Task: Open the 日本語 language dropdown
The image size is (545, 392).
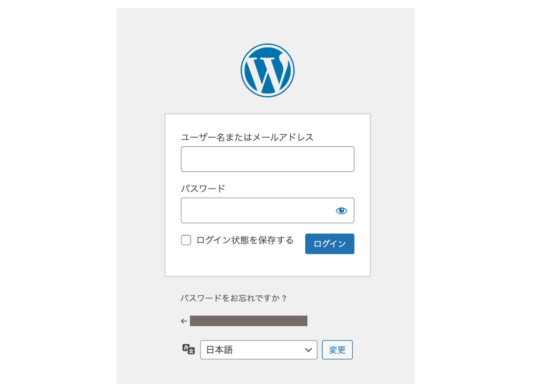Action: pos(259,350)
